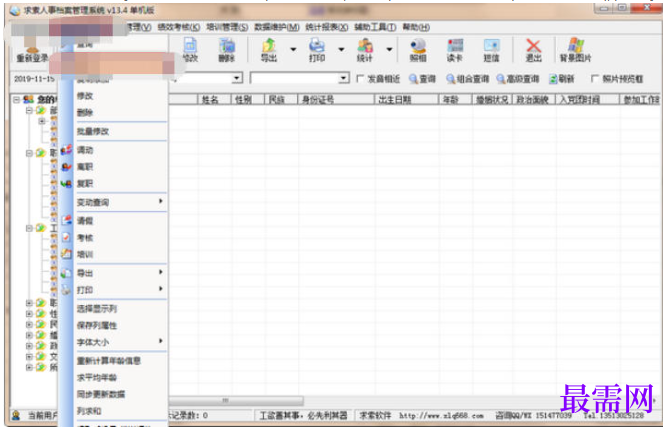Click the 婚姻状况 column header
The image size is (672, 430).
[x=492, y=99]
